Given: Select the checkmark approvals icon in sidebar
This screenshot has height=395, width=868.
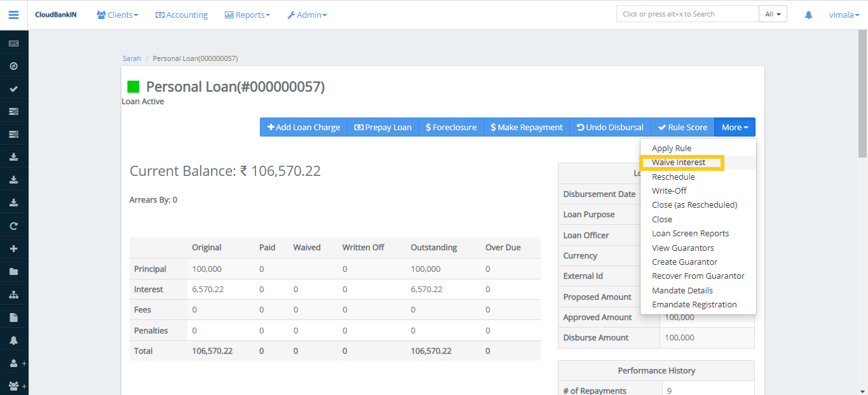Looking at the screenshot, I should [14, 88].
